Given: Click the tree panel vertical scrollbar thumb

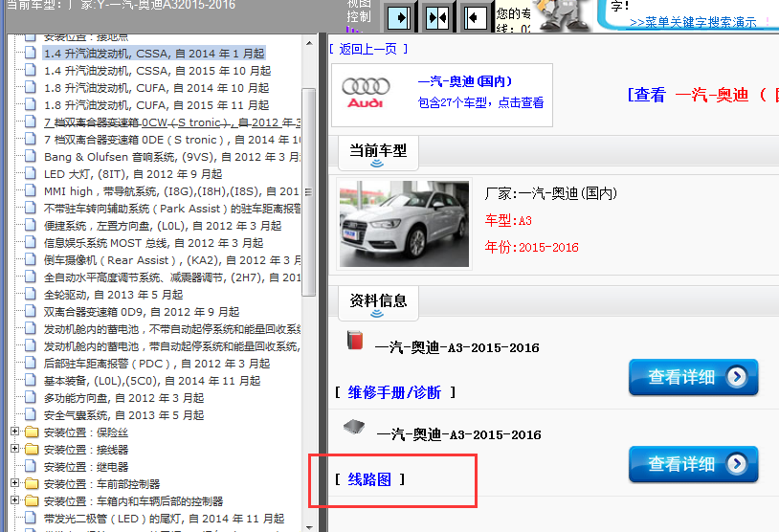Looking at the screenshot, I should tap(309, 192).
